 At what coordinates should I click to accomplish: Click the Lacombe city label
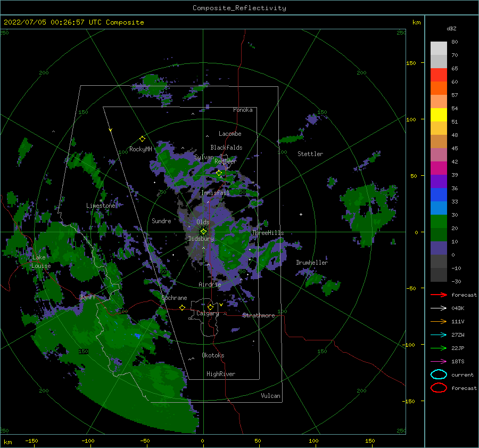pos(230,134)
